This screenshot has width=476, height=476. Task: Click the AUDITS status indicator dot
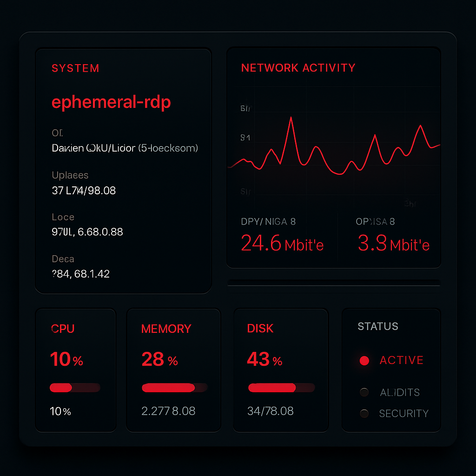(364, 392)
